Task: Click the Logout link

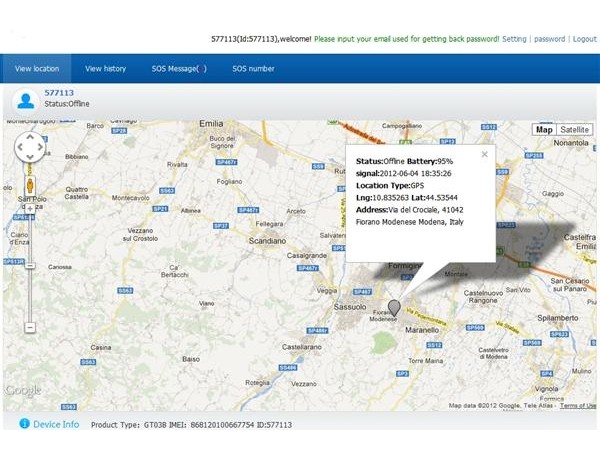Action: pos(584,39)
